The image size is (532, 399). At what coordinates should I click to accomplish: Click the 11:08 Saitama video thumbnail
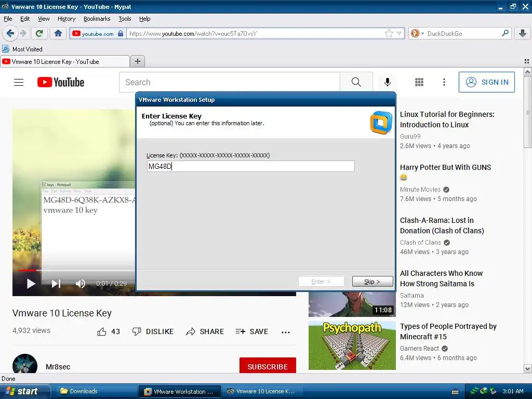coord(352,304)
